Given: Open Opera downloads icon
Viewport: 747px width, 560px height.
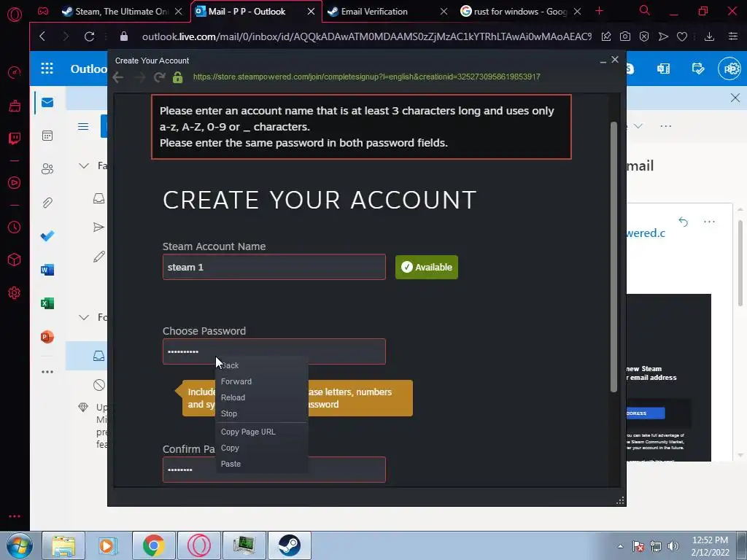Looking at the screenshot, I should point(709,36).
